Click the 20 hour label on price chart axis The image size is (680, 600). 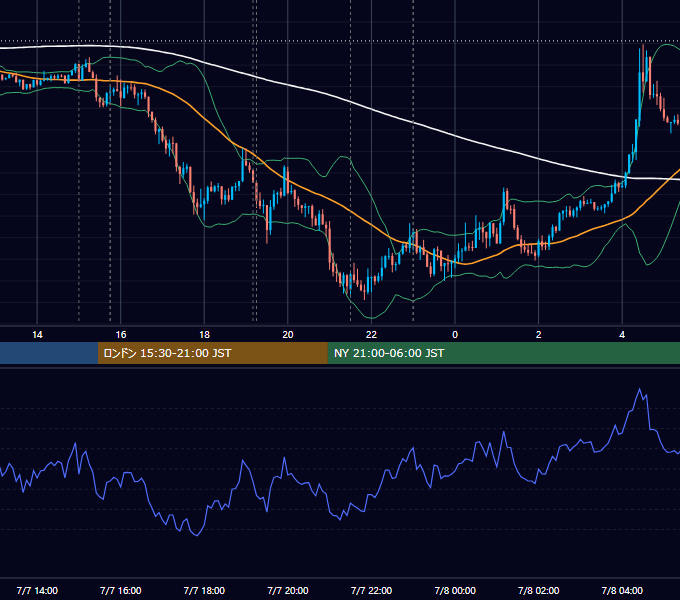pyautogui.click(x=288, y=335)
